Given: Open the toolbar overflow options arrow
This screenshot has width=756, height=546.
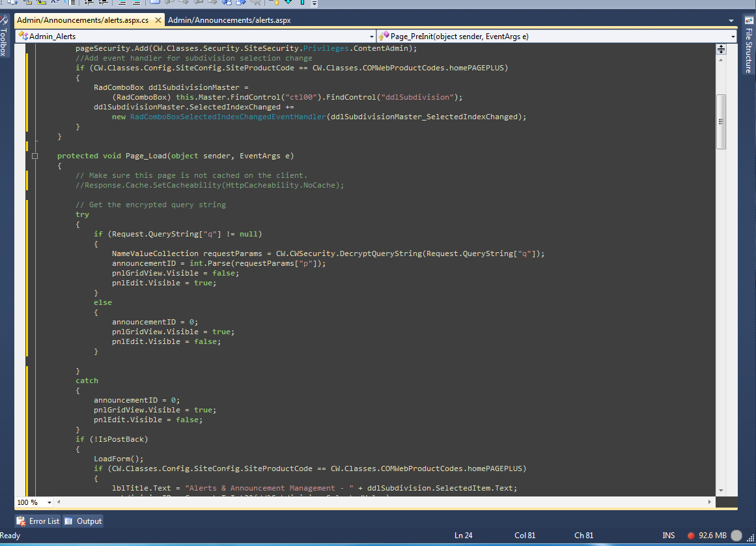Looking at the screenshot, I should (315, 3).
